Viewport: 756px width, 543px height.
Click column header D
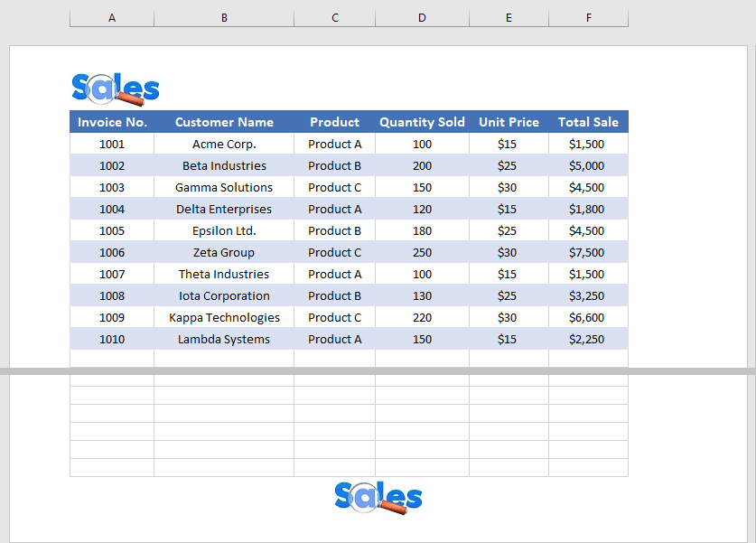pos(421,17)
